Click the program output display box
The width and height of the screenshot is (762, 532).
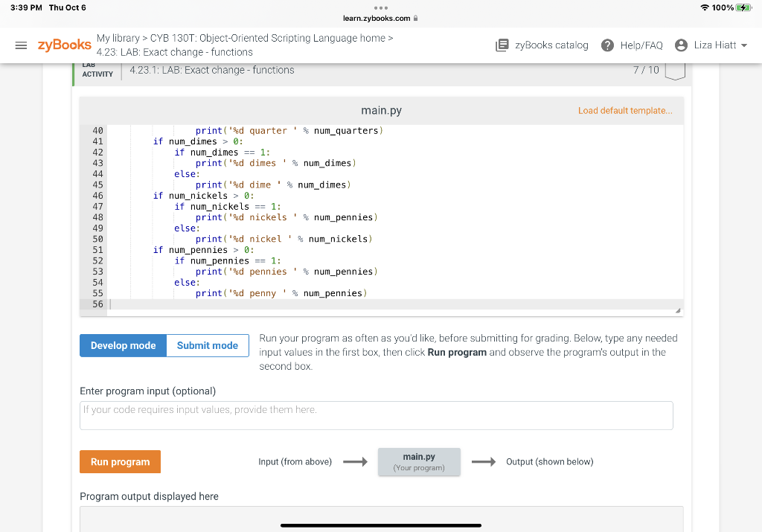click(x=382, y=519)
